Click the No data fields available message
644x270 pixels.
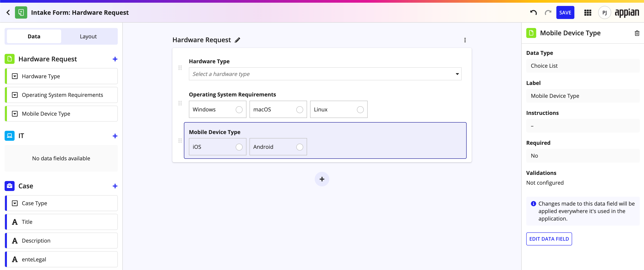61,158
